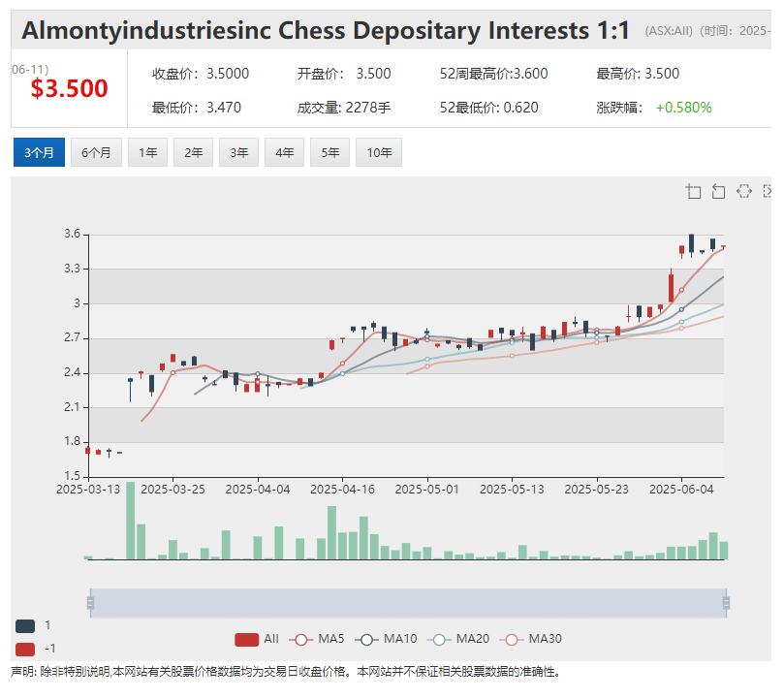Click the 收盘价 3.5000 value
This screenshot has height=699, width=784.
[x=228, y=74]
